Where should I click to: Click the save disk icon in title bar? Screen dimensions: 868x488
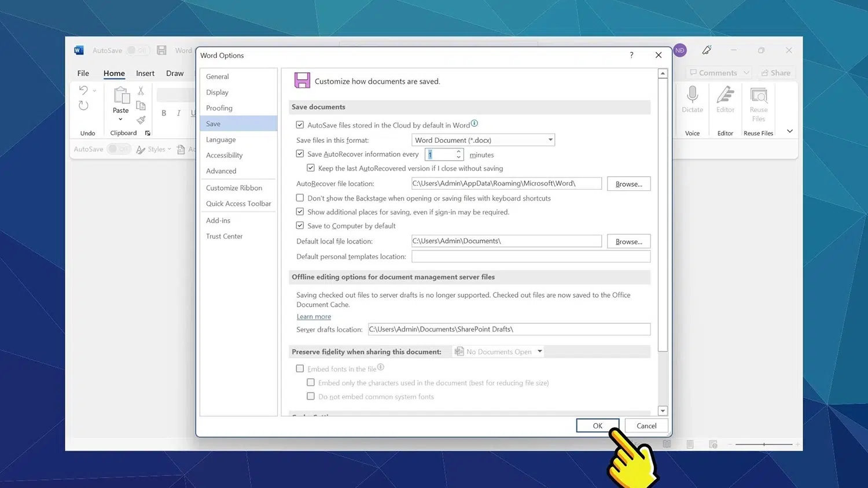(x=162, y=50)
